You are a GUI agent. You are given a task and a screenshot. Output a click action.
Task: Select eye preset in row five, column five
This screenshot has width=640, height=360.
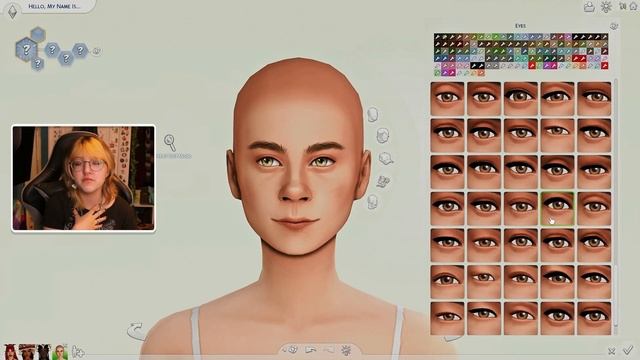pyautogui.click(x=594, y=245)
